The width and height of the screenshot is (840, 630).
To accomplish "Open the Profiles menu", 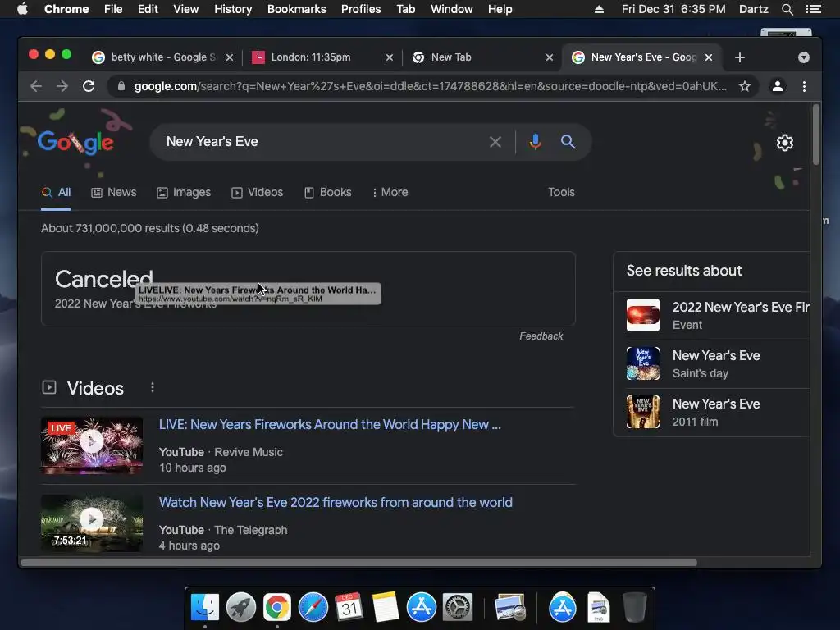I will (x=361, y=9).
